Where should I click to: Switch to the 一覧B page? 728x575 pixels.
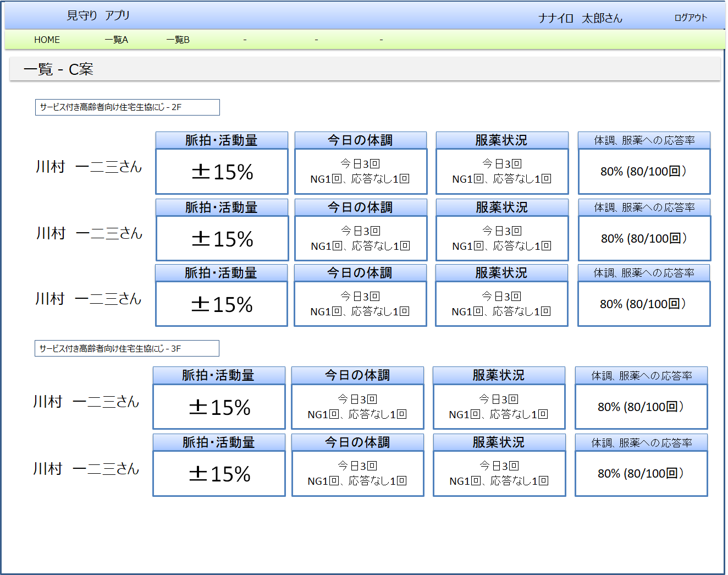point(178,40)
